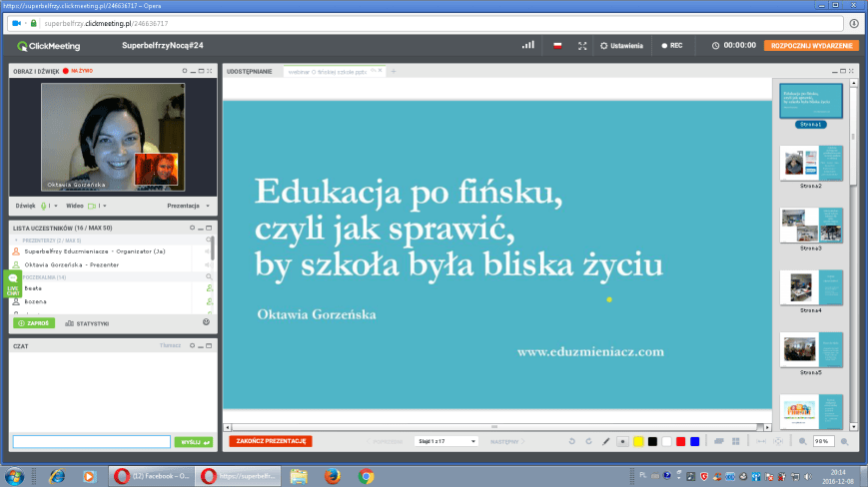Open the emoticon icon in participants panel
This screenshot has width=868, height=487.
(x=206, y=323)
